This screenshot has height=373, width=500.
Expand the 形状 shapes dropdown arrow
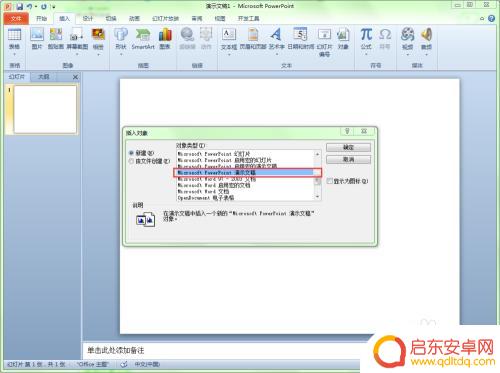pos(121,54)
